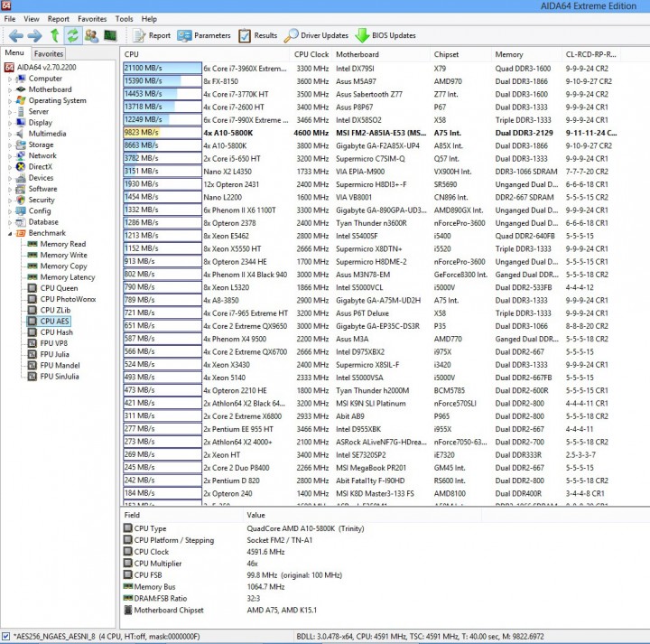Viewport: 650px width, 644px height.
Task: Click the green Up arrow toolbar icon
Action: 54,35
